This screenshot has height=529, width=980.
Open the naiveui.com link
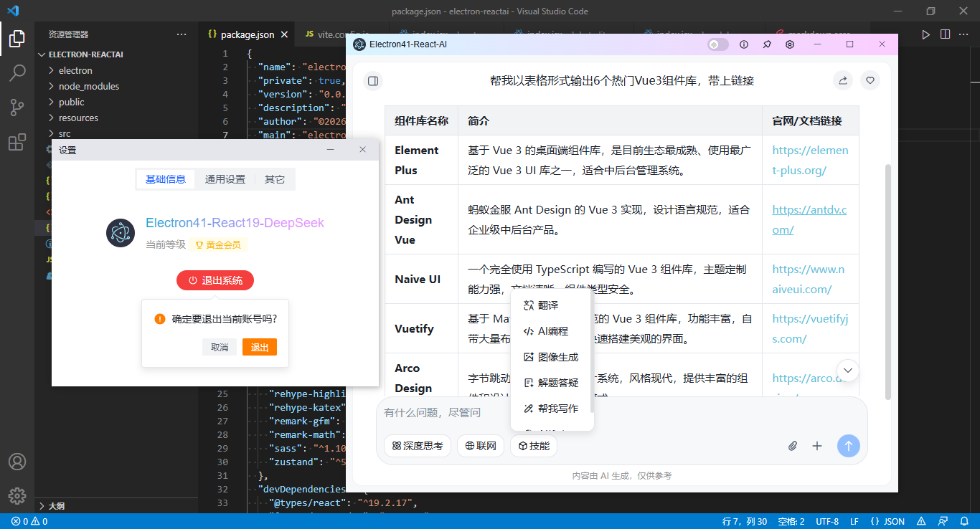pos(809,280)
